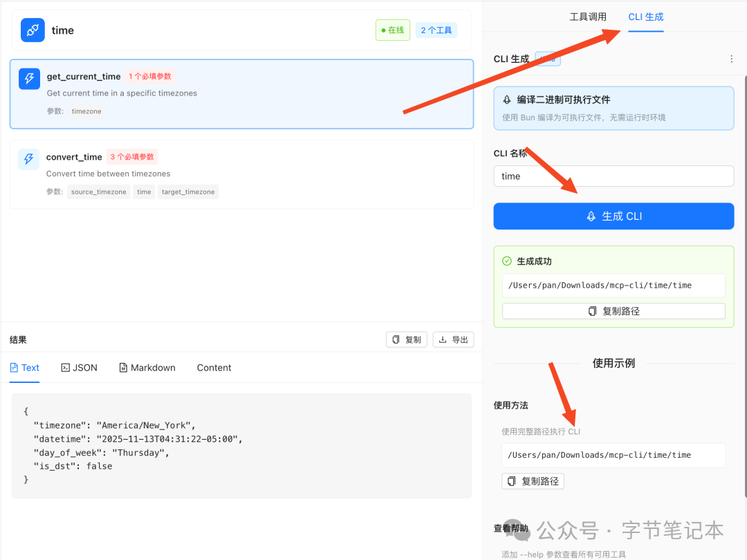Click the 在线 status badge

point(393,30)
